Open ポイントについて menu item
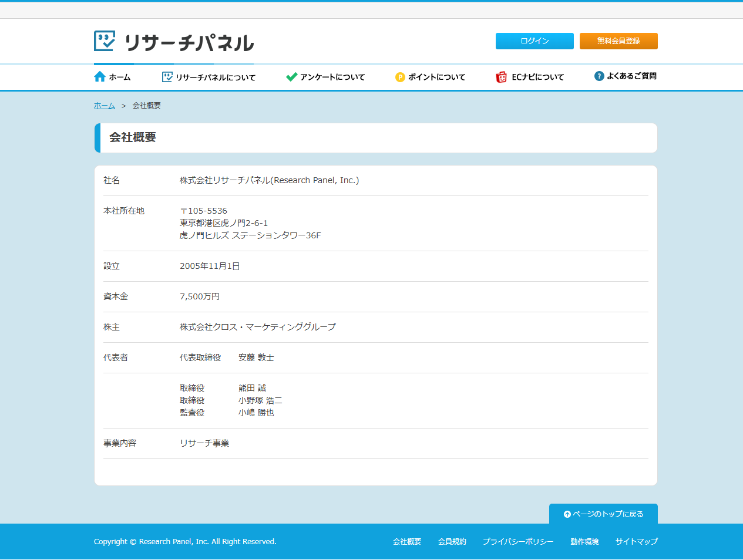743x560 pixels. (x=431, y=77)
